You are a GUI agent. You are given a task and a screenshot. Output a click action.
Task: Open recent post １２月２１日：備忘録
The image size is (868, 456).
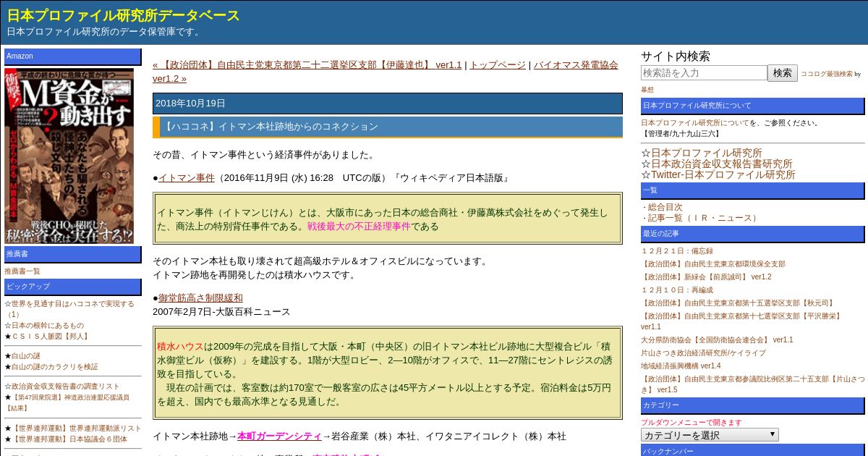tap(677, 250)
